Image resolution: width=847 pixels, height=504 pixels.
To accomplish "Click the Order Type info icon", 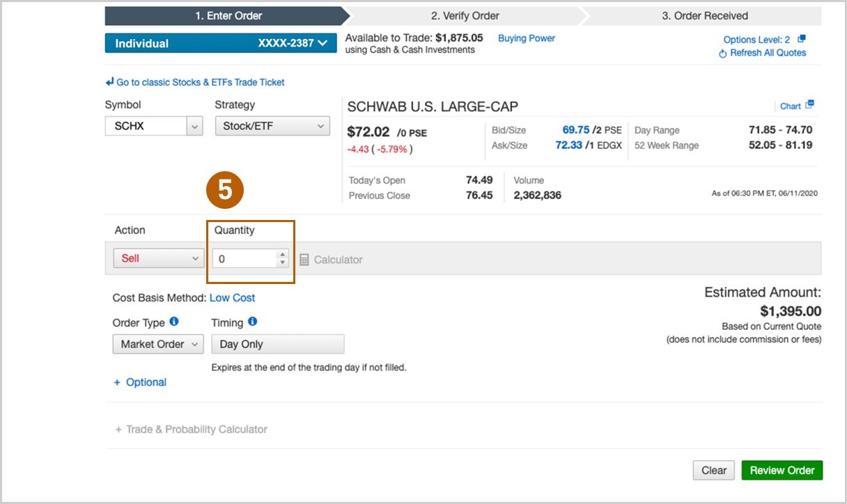I will tap(174, 322).
